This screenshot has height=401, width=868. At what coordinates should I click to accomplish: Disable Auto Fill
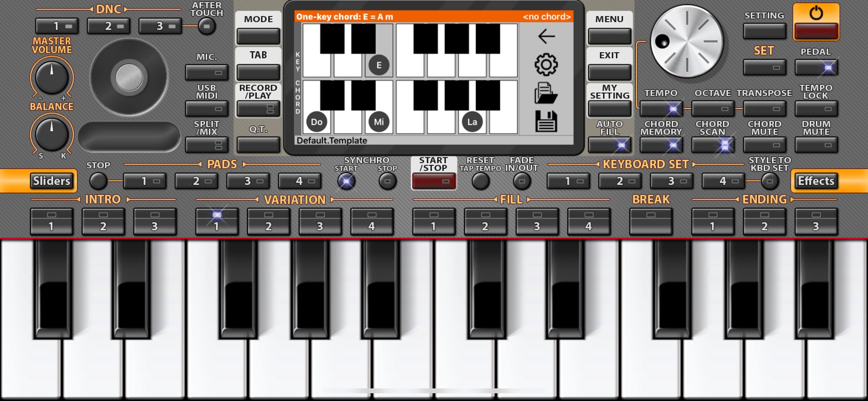click(609, 145)
